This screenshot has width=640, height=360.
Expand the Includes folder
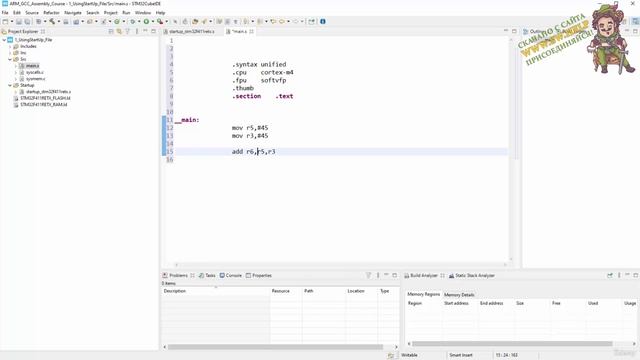pyautogui.click(x=10, y=47)
